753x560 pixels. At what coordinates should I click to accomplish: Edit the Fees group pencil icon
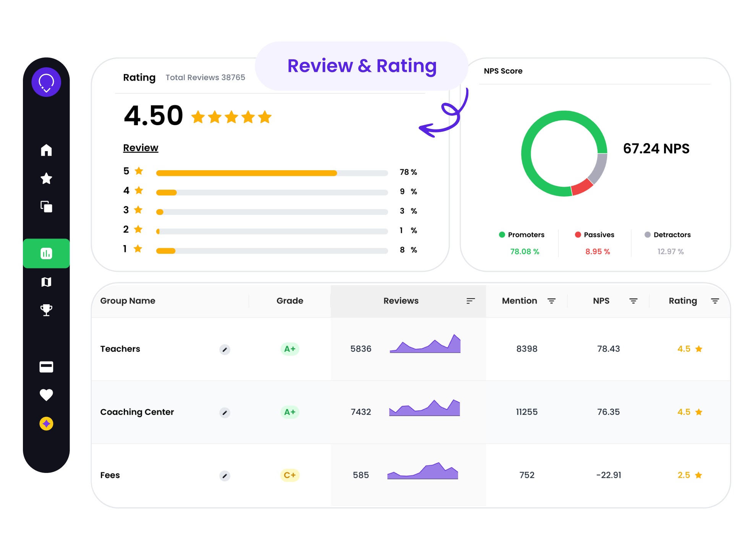(x=225, y=476)
